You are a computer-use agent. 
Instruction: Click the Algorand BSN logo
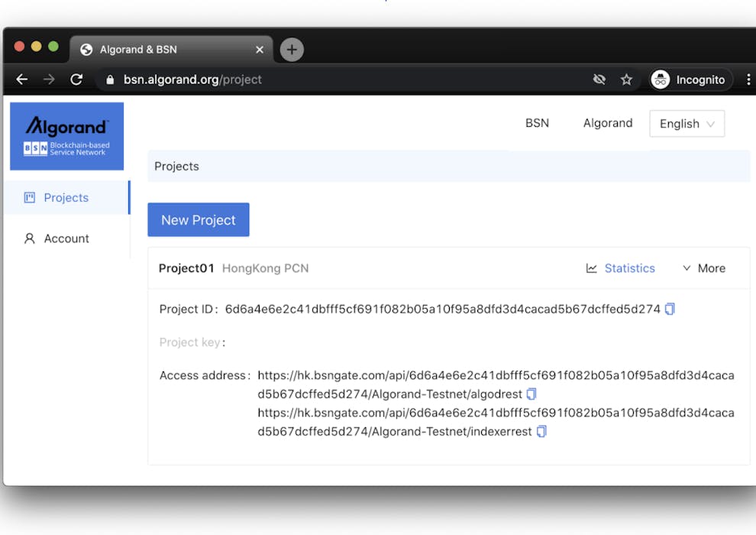click(x=67, y=136)
